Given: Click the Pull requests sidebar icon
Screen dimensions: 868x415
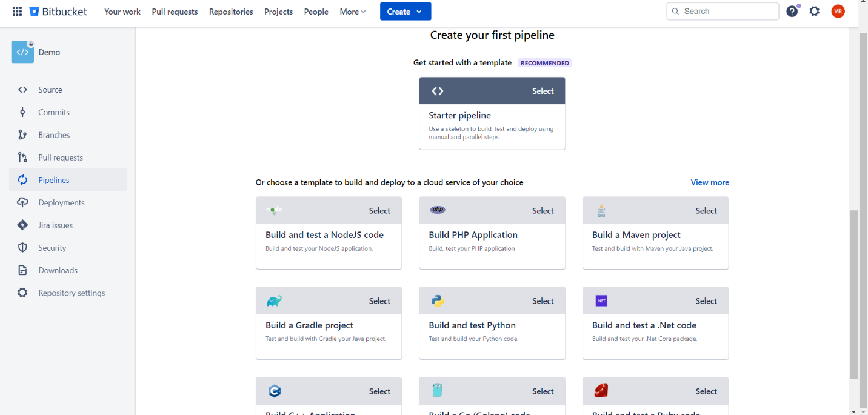Looking at the screenshot, I should [x=22, y=158].
